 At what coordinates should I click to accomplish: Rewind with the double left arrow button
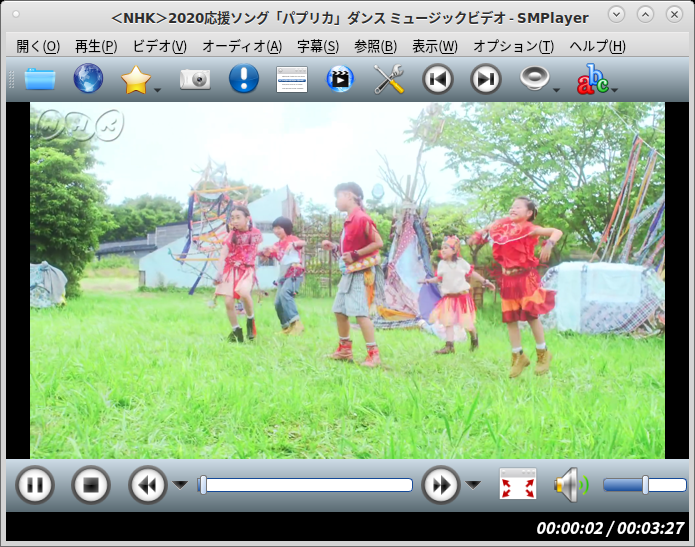coord(148,485)
